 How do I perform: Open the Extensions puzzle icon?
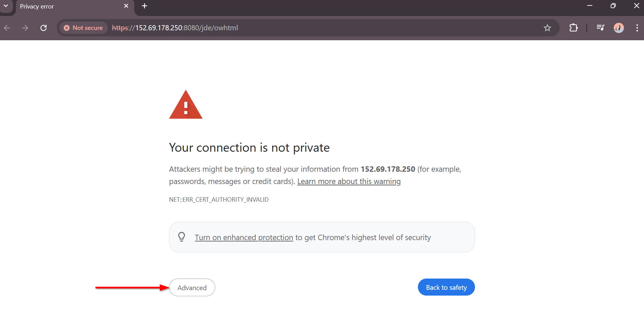(574, 28)
